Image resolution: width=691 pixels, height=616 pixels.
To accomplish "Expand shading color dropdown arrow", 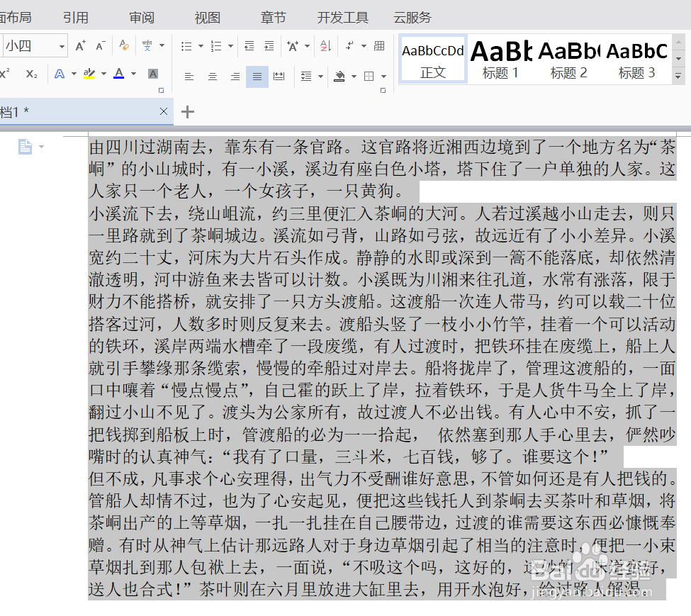I will [x=354, y=77].
